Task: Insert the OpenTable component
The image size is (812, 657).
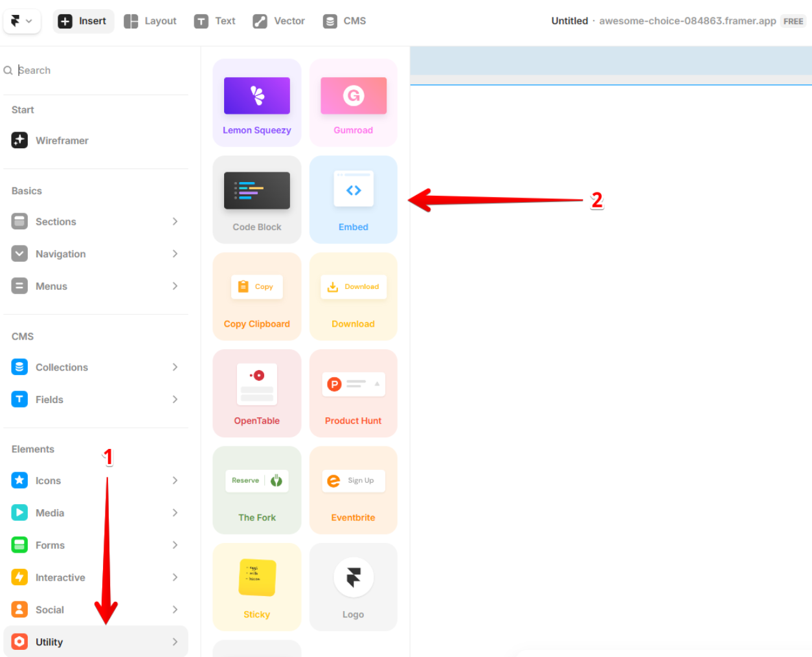Action: coord(257,393)
